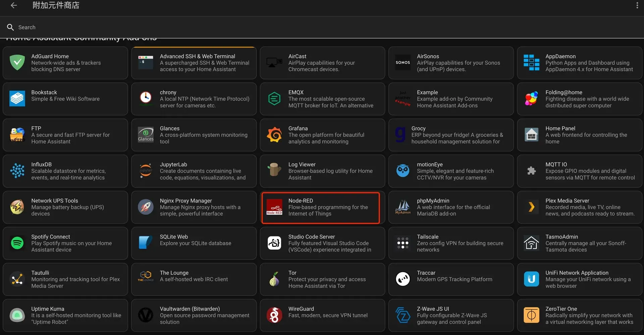Click the ZeroTier One icon
644x335 pixels.
(531, 315)
